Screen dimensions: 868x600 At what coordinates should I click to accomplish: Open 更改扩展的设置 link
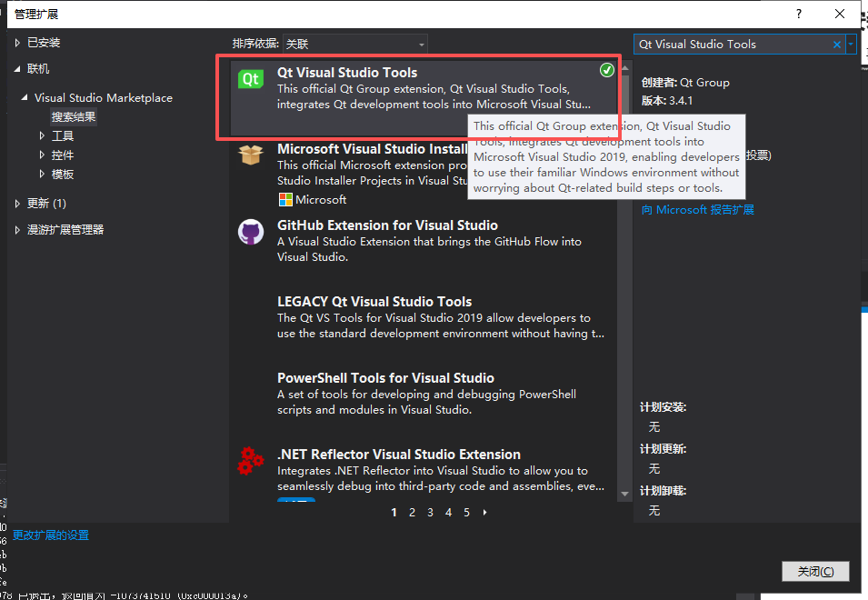tap(51, 535)
